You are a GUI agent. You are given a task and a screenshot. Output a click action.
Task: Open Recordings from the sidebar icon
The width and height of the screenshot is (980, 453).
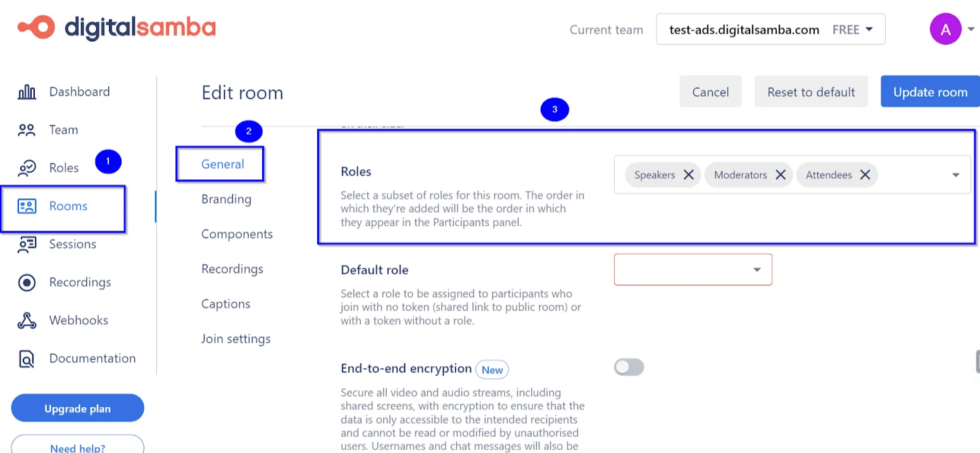(x=27, y=282)
